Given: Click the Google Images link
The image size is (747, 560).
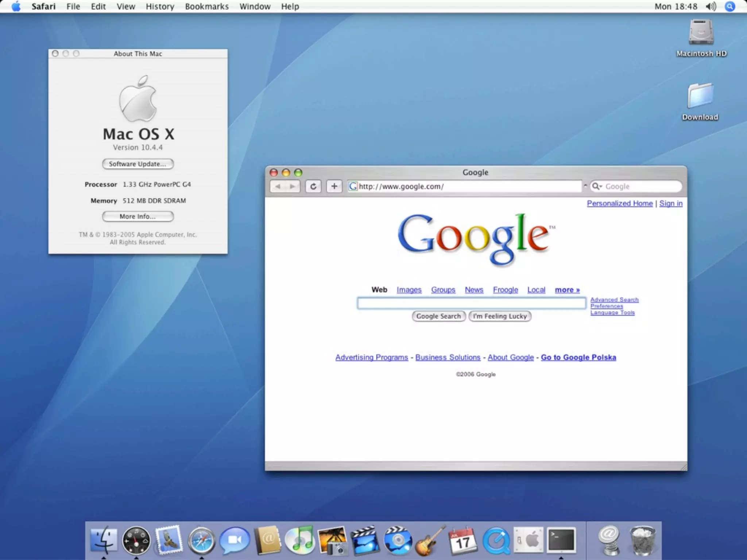Looking at the screenshot, I should (x=409, y=290).
